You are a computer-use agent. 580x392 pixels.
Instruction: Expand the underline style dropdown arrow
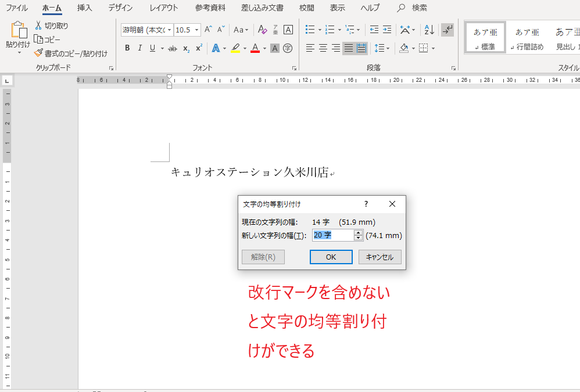pos(162,48)
